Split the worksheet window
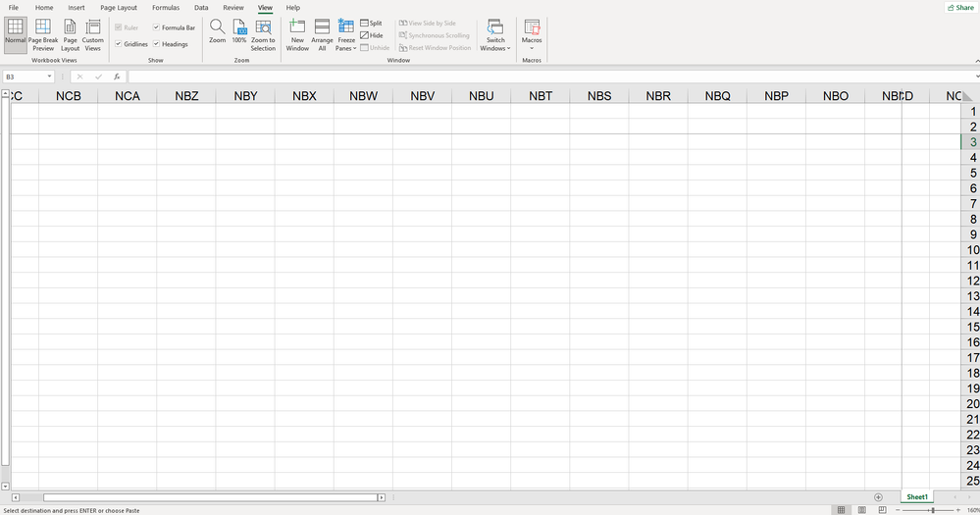The height and width of the screenshot is (515, 980). (371, 24)
